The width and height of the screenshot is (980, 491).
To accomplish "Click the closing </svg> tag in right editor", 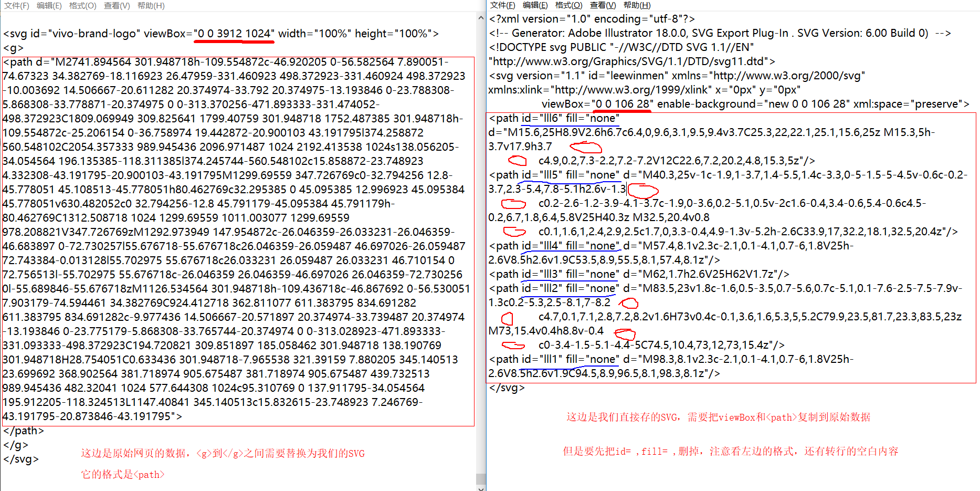I will click(x=507, y=388).
